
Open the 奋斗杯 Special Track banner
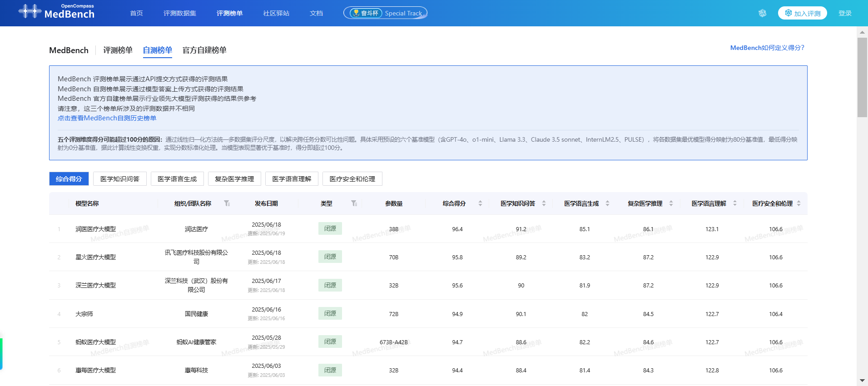[385, 13]
